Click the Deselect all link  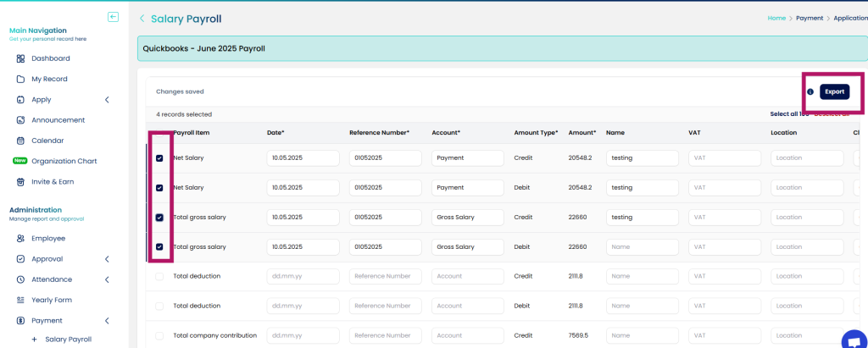832,114
